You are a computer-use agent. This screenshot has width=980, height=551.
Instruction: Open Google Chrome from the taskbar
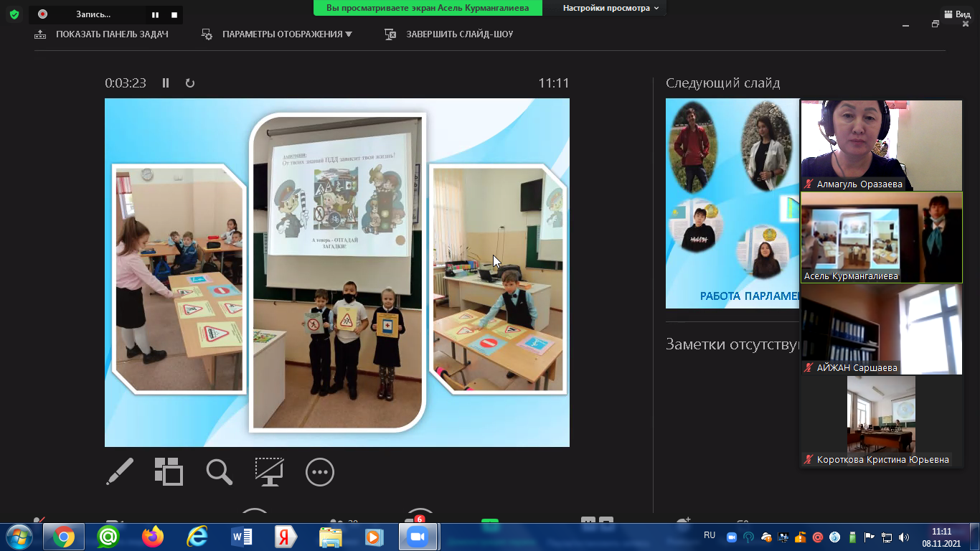(64, 537)
